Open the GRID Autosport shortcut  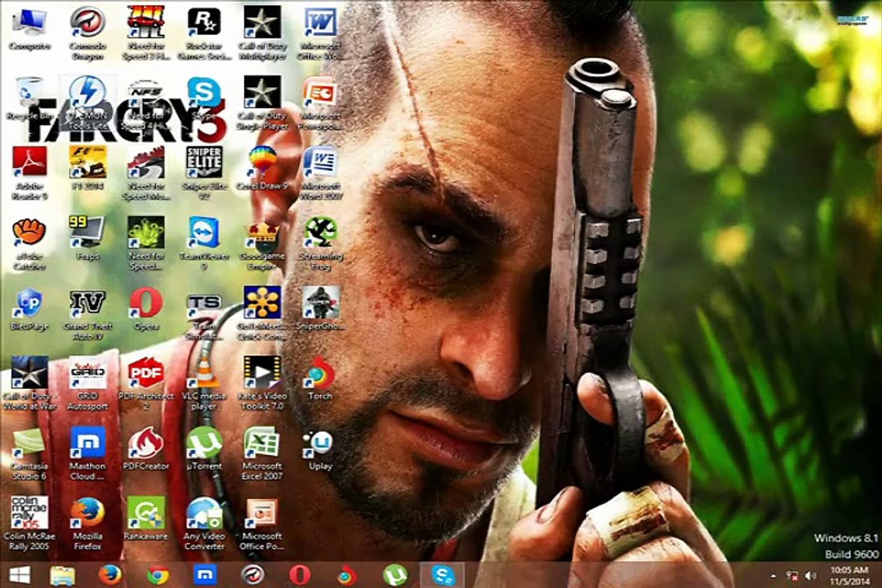point(87,383)
